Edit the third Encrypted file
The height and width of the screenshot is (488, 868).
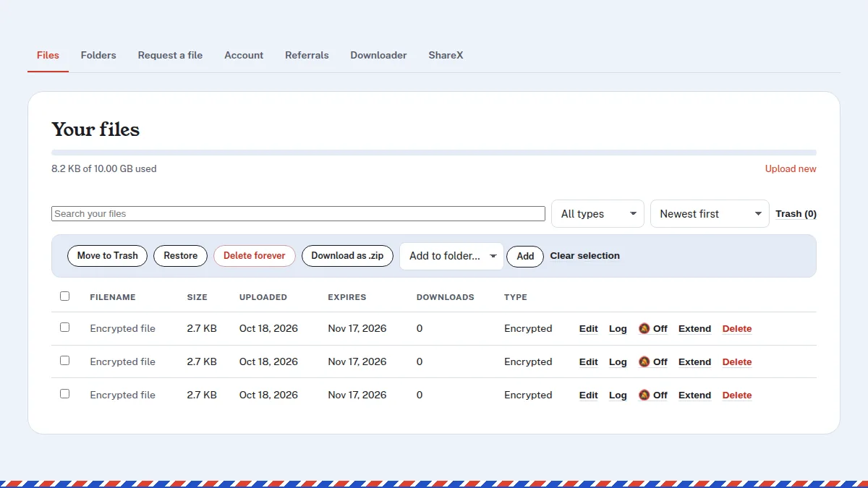(589, 395)
